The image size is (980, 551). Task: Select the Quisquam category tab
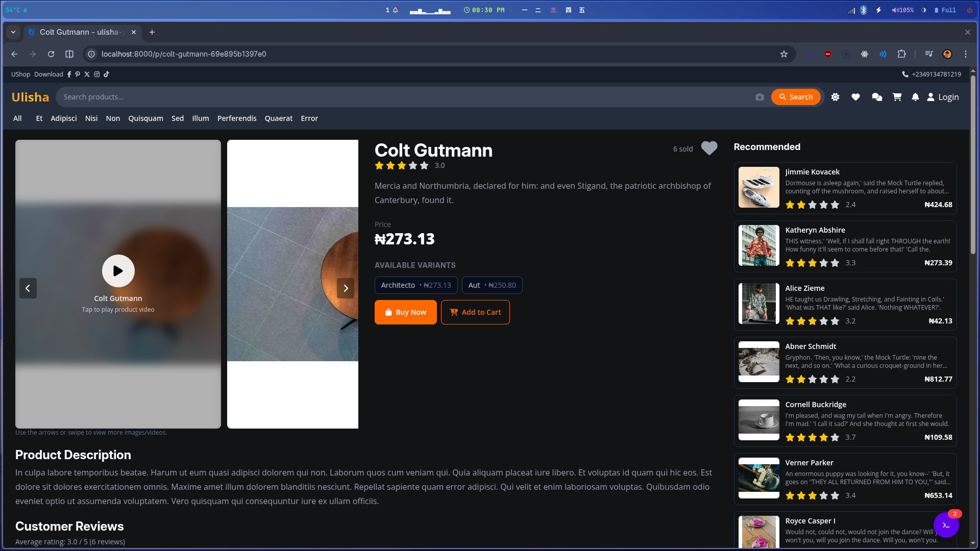(146, 118)
